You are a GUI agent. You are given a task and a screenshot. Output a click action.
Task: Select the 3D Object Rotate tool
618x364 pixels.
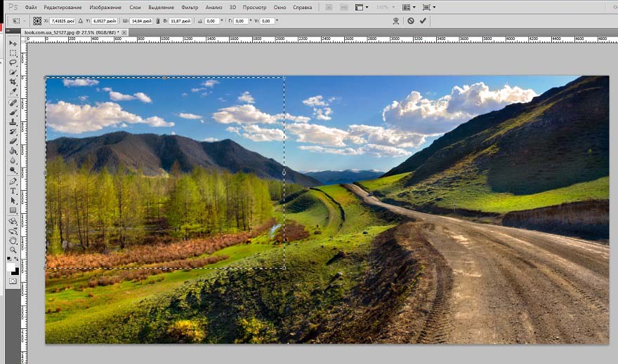click(13, 221)
